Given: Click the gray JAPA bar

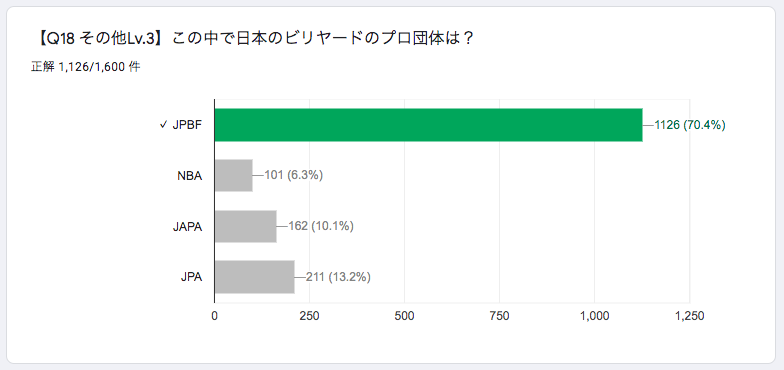Looking at the screenshot, I should coord(246,226).
